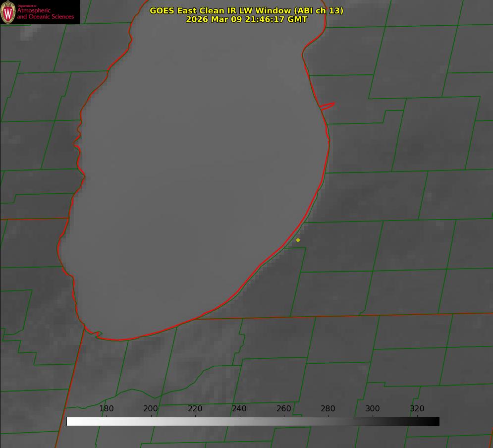Click the Atmospheric and Oceanic Sciences text

[x=45, y=13]
